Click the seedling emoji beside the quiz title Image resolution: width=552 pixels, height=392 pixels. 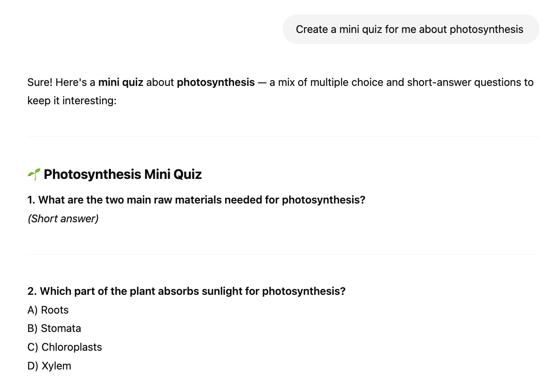click(x=34, y=174)
